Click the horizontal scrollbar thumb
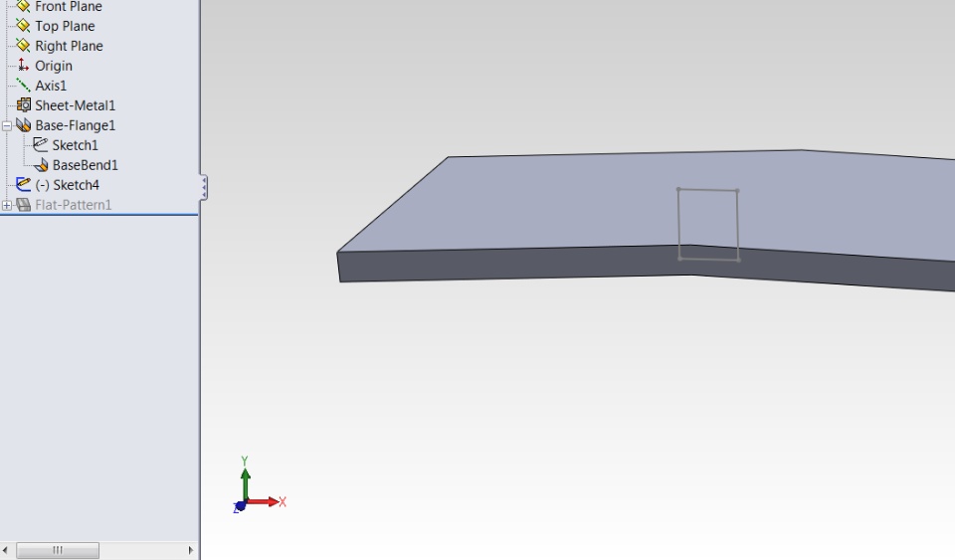The image size is (955, 560). click(58, 550)
